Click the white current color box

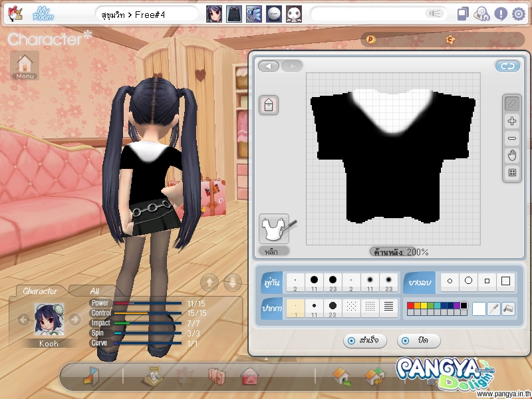click(x=479, y=309)
